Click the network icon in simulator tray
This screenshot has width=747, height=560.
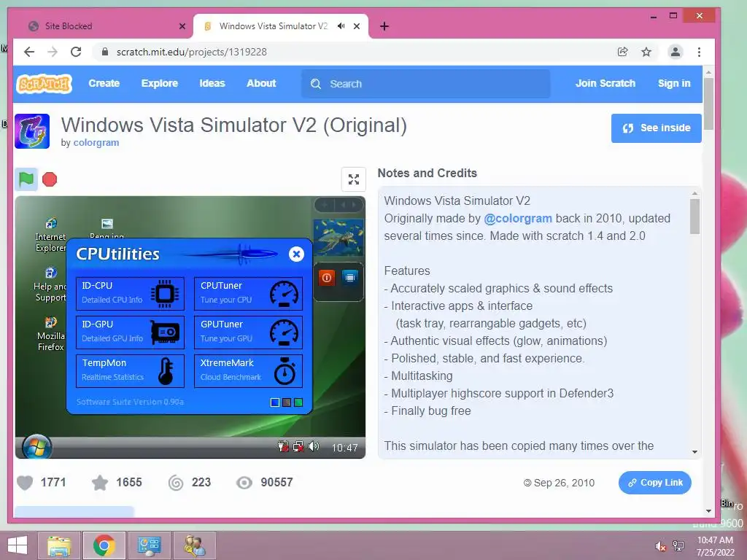298,447
